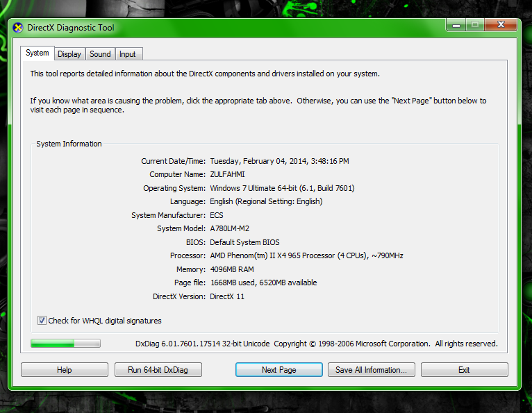Click the DirectX Diagnostic Tool title text
Image resolution: width=532 pixels, height=413 pixels.
71,28
